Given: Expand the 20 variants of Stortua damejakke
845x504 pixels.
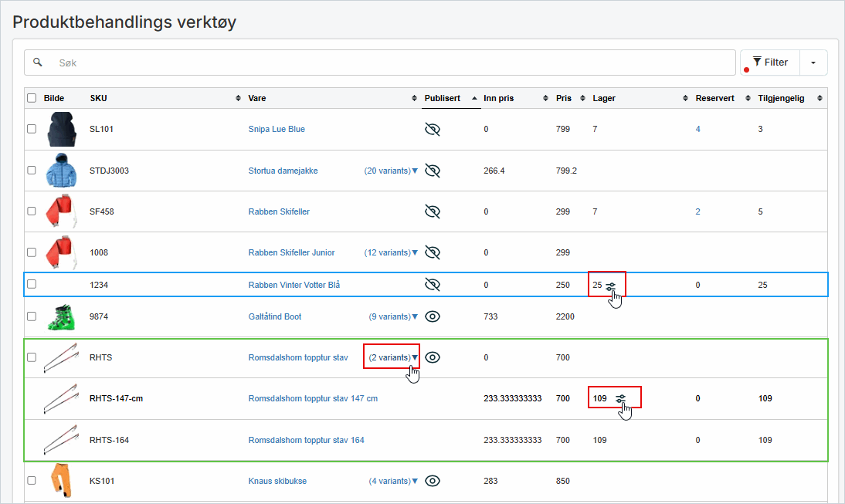Looking at the screenshot, I should [391, 171].
